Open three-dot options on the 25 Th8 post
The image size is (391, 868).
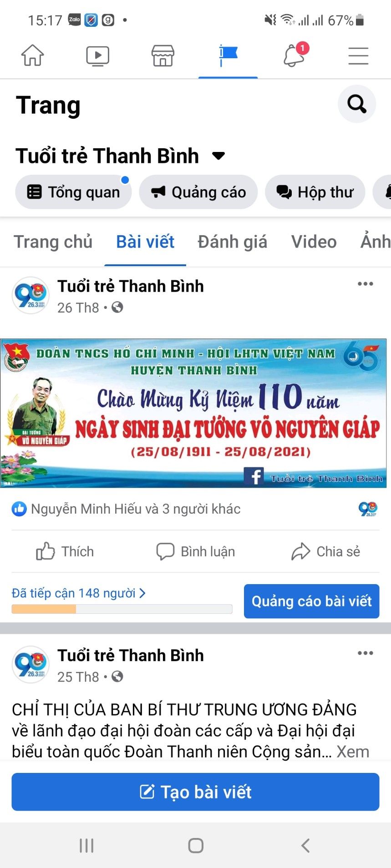click(365, 653)
